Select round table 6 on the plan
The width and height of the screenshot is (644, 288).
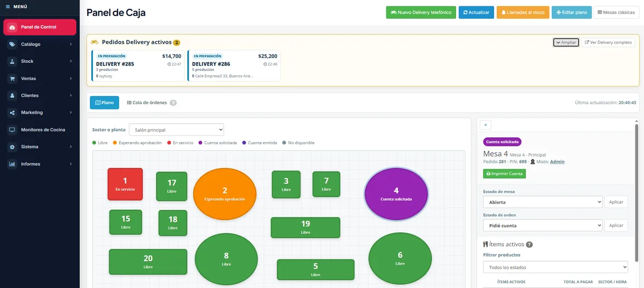(400, 259)
